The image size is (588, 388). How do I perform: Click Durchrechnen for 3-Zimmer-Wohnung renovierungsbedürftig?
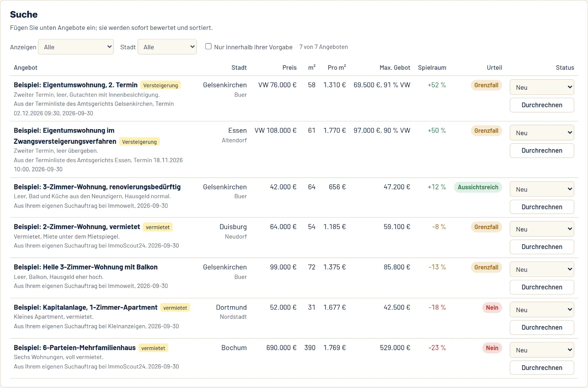[542, 207]
